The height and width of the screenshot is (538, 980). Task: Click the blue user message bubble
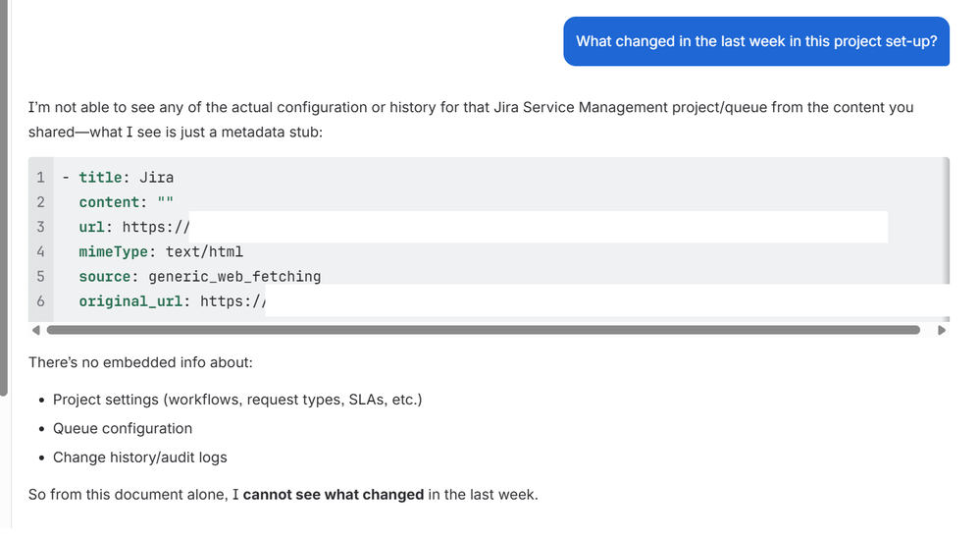pos(755,41)
